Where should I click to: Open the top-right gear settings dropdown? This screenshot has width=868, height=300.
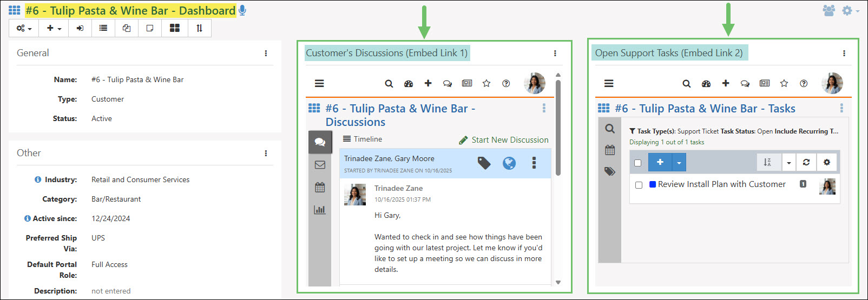point(850,10)
